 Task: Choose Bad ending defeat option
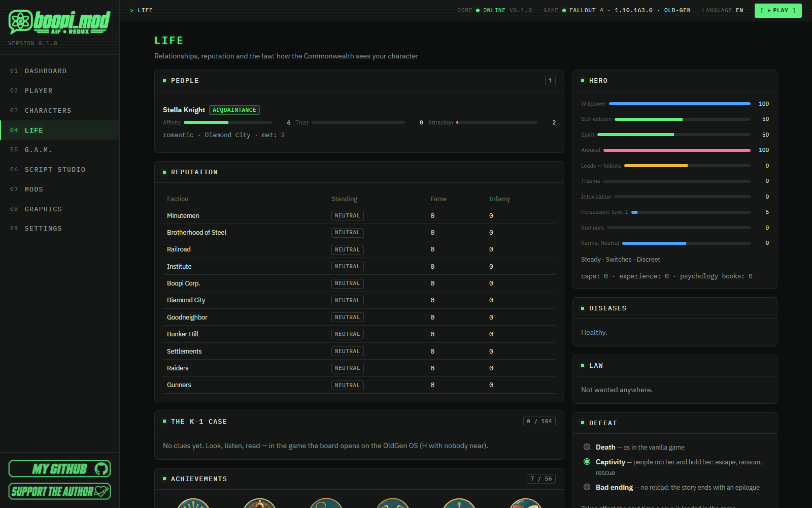(x=587, y=487)
